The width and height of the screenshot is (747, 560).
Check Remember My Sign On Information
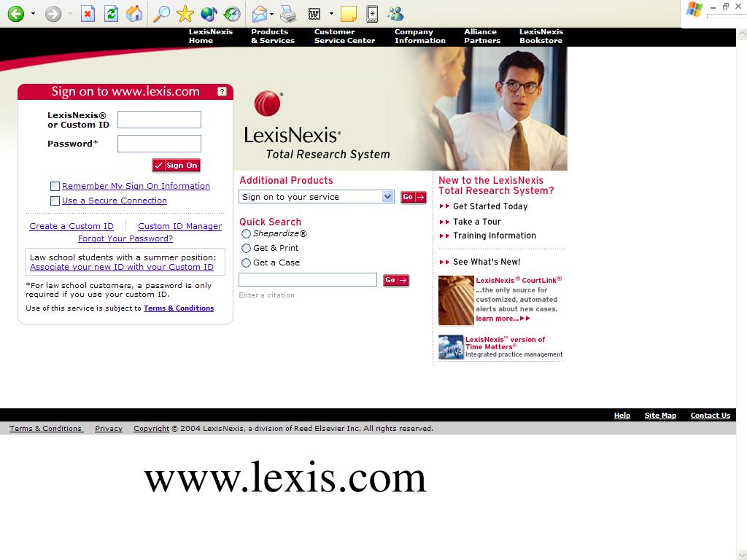pos(55,186)
